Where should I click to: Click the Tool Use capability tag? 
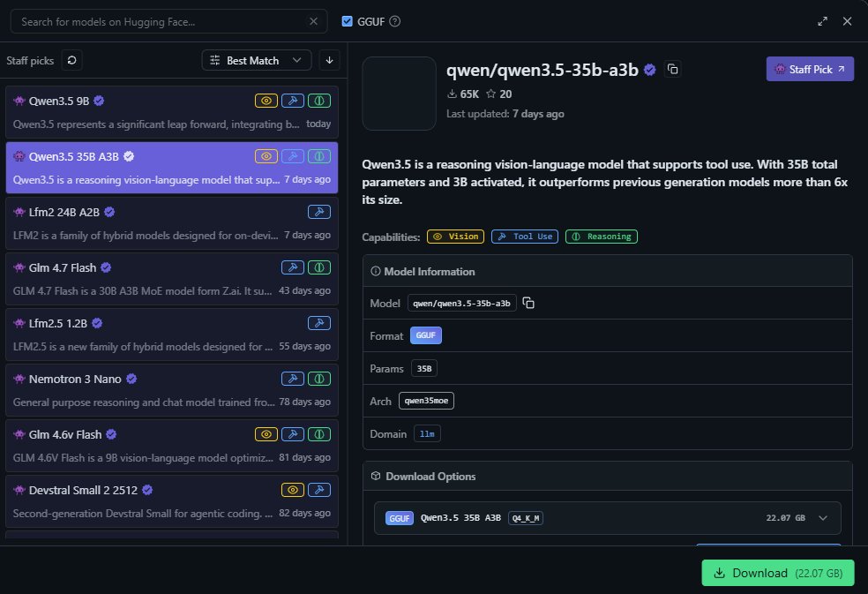coord(525,237)
